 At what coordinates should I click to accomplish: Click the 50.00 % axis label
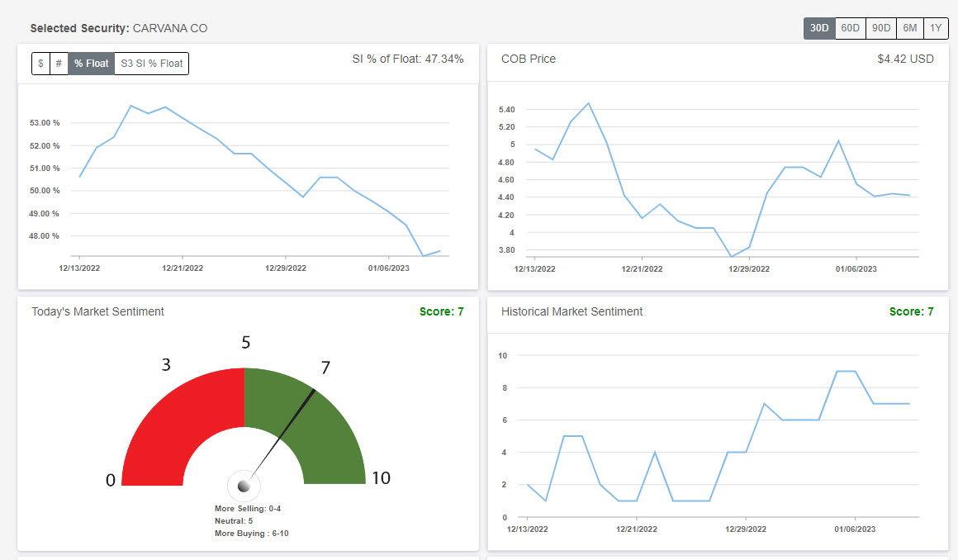coord(45,191)
